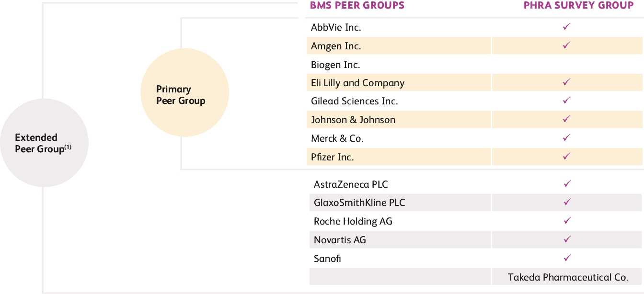Click the Novartis AG checkmark
This screenshot has width=644, height=294.
[567, 239]
